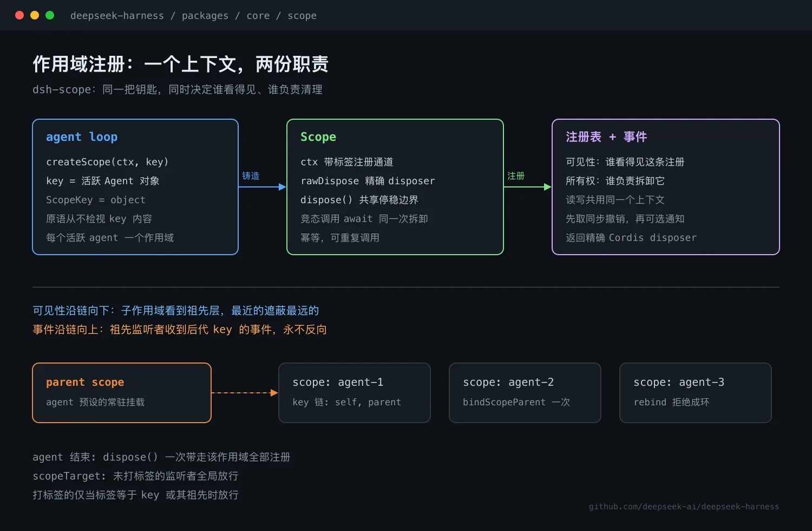Select the 读写共用同一个上下文 line
The width and height of the screenshot is (812, 531).
(615, 200)
